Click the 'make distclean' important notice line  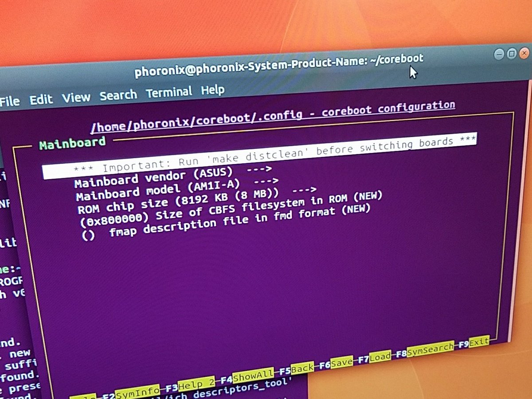[259, 156]
